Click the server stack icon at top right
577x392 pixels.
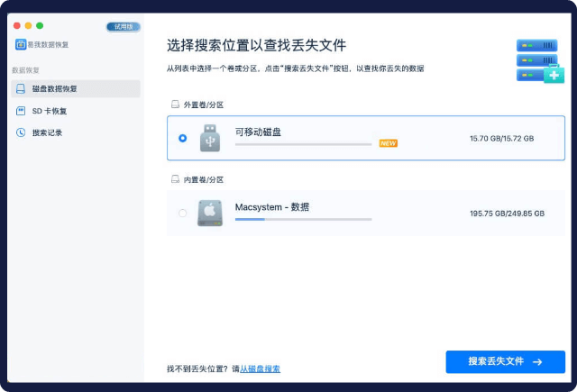[539, 59]
